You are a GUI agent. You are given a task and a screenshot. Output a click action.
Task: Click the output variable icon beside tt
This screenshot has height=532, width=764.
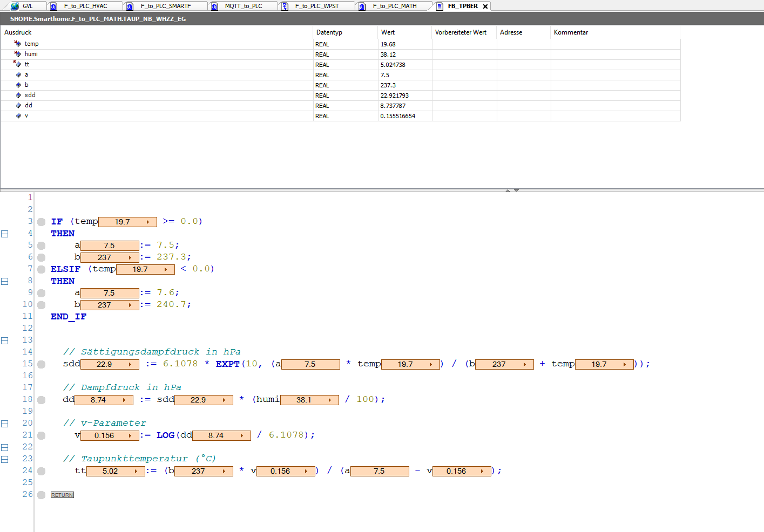(17, 64)
